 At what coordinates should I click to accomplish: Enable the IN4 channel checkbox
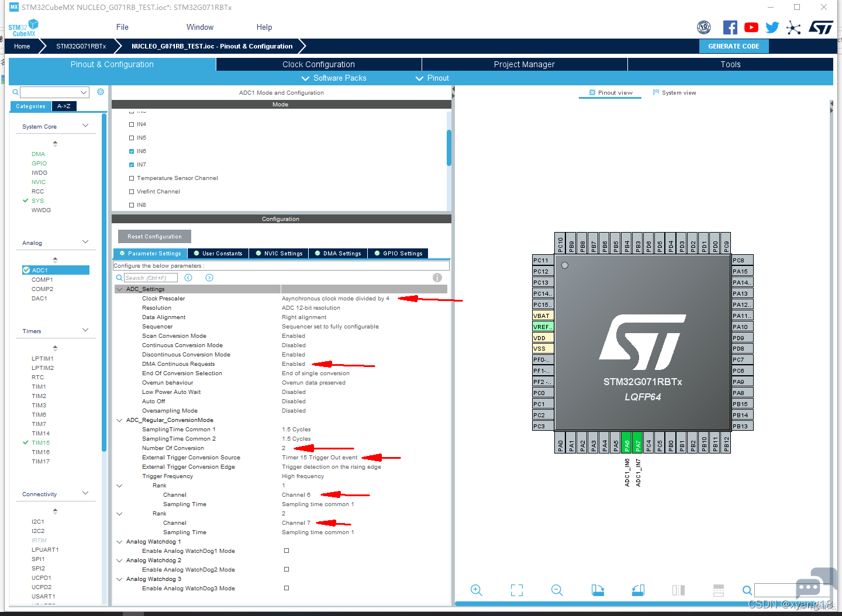click(132, 124)
